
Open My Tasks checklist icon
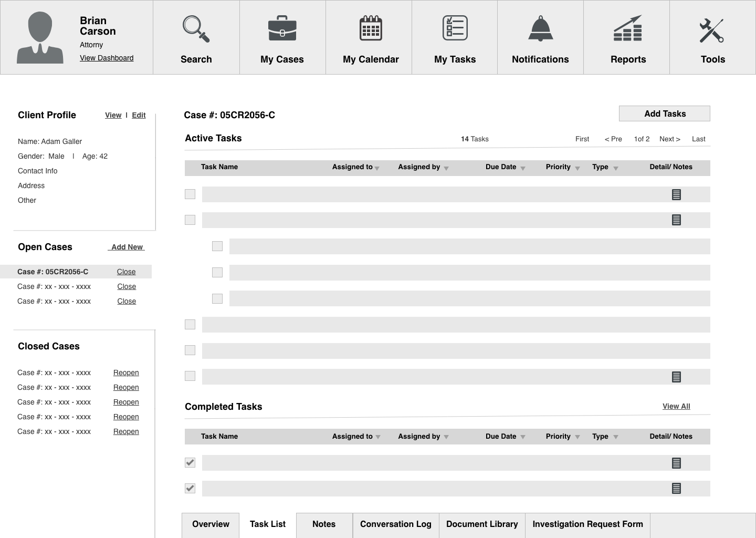(455, 28)
